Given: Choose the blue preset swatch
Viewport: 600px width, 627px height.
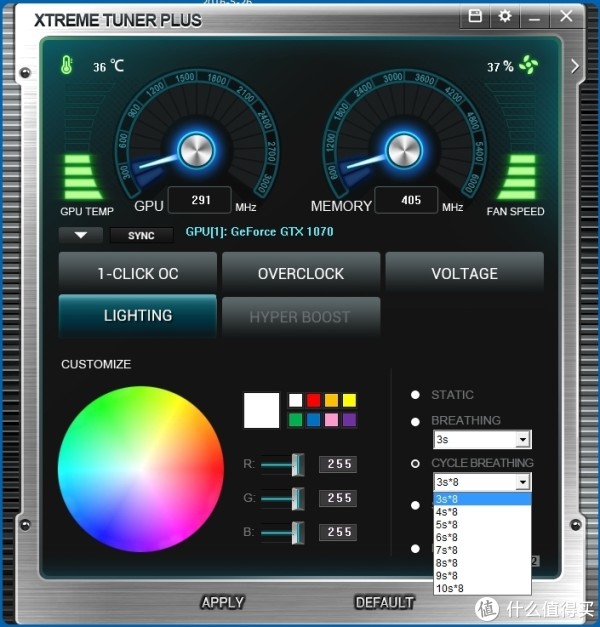Looking at the screenshot, I should [314, 420].
